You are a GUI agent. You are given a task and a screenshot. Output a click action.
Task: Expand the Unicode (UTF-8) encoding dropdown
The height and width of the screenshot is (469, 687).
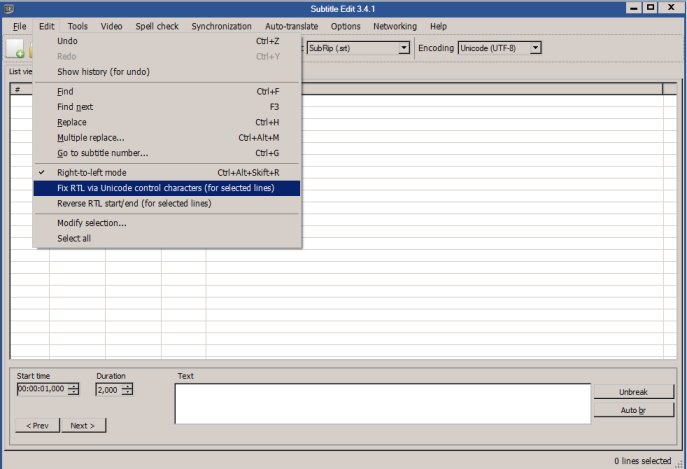tap(535, 48)
